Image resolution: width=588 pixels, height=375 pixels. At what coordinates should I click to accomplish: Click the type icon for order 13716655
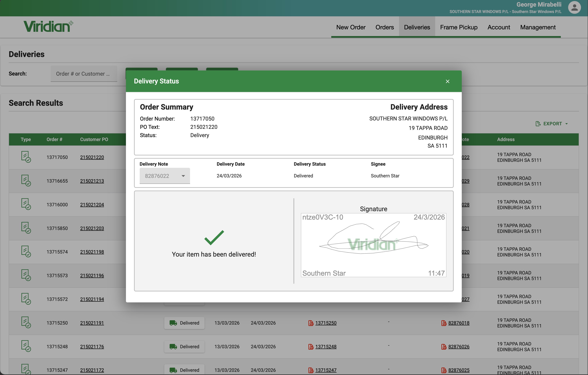26,180
